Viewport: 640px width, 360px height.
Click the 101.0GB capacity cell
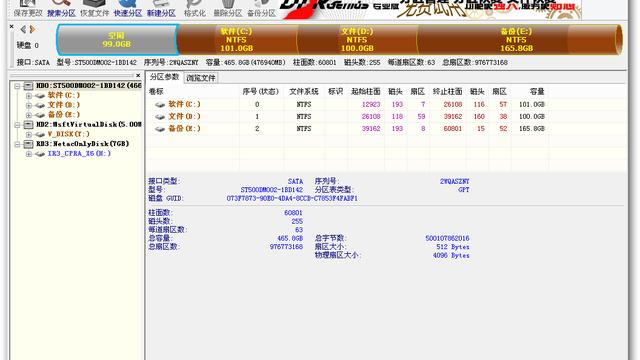[x=532, y=104]
